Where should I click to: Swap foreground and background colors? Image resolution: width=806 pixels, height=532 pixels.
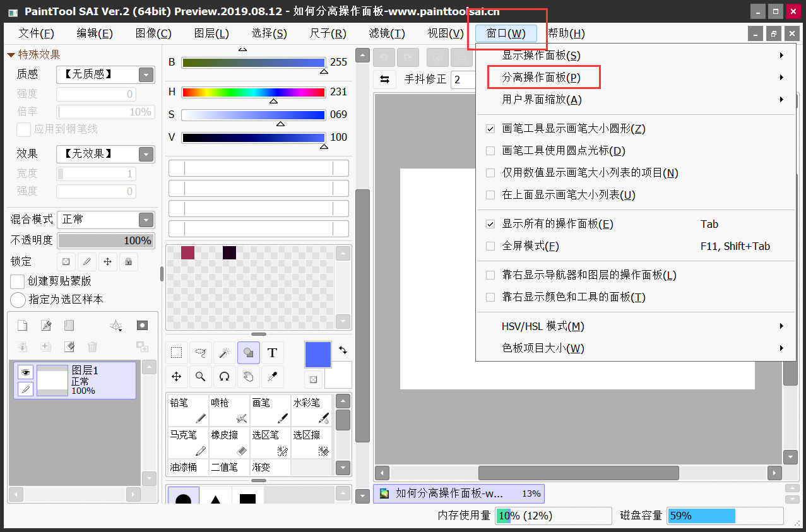coord(343,349)
